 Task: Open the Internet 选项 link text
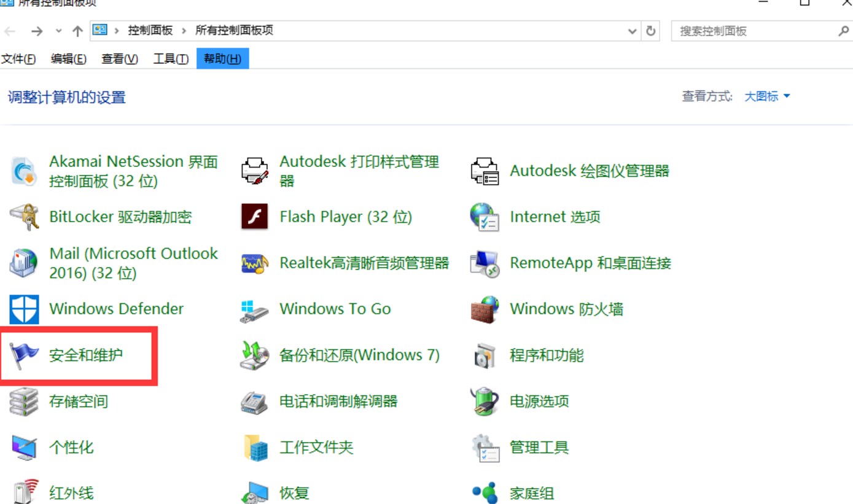tap(555, 217)
